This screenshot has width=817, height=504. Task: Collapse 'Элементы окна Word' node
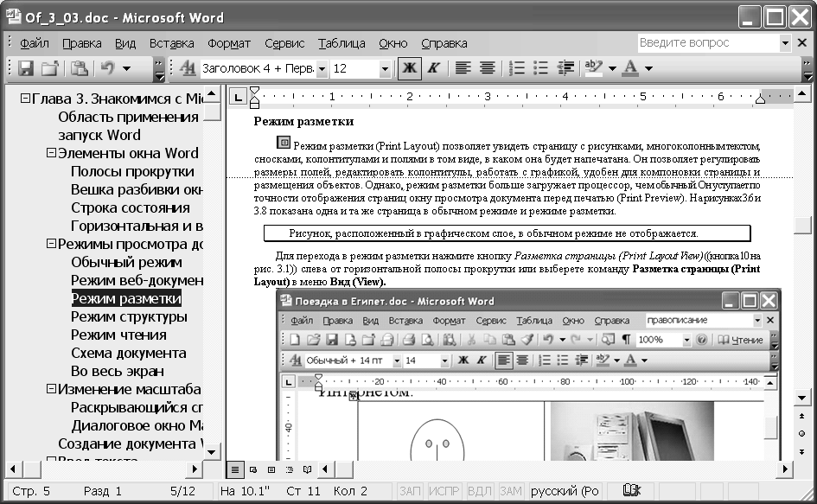click(x=51, y=153)
